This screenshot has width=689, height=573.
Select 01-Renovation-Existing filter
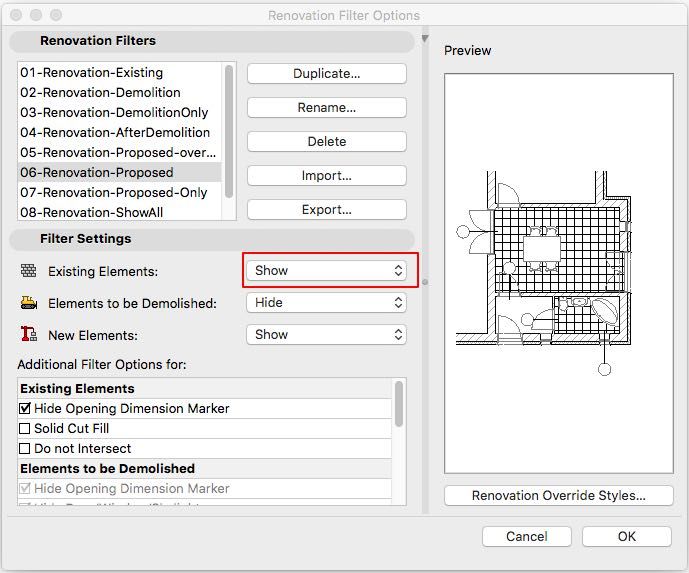(120, 73)
